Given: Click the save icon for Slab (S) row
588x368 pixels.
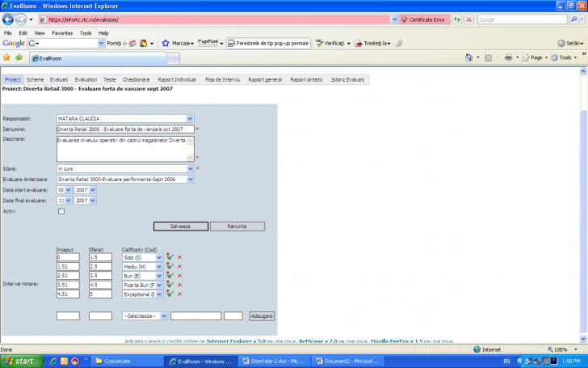Looking at the screenshot, I should tap(170, 256).
